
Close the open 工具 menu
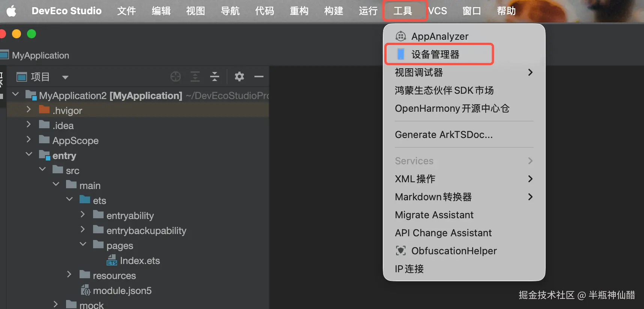click(x=403, y=11)
